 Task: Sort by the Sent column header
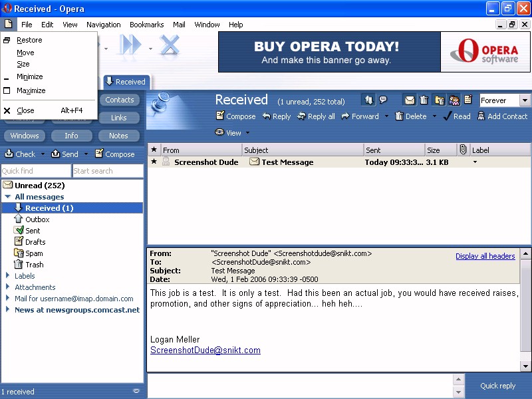(394, 150)
